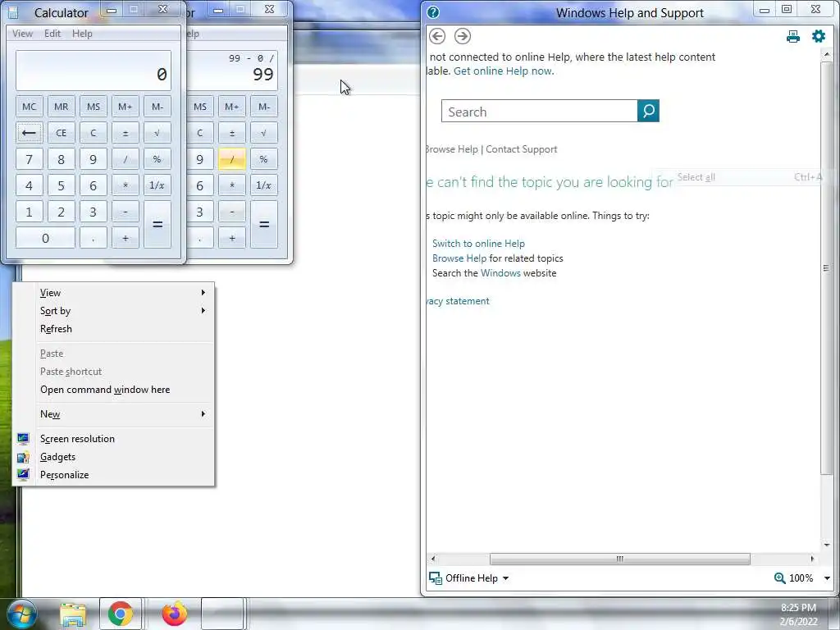
Task: Click highlighted divide key in back Calculator
Action: (x=232, y=159)
